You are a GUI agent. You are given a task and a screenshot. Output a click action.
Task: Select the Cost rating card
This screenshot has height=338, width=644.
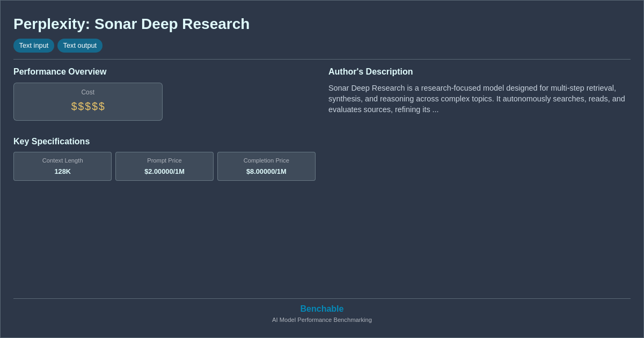click(88, 102)
